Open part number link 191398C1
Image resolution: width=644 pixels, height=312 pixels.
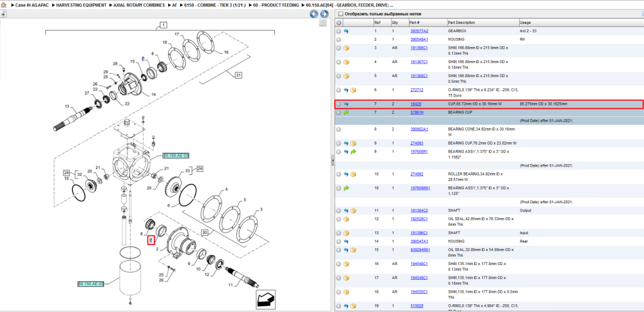click(x=419, y=233)
